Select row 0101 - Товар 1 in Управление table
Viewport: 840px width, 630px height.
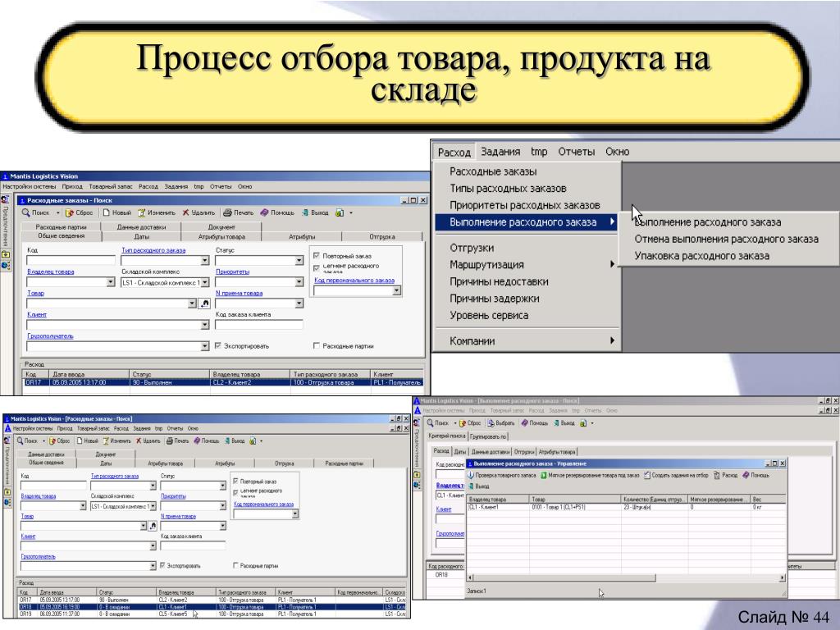pos(626,507)
